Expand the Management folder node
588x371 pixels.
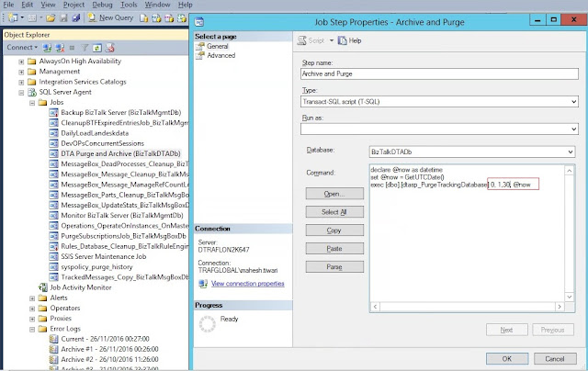coord(21,72)
